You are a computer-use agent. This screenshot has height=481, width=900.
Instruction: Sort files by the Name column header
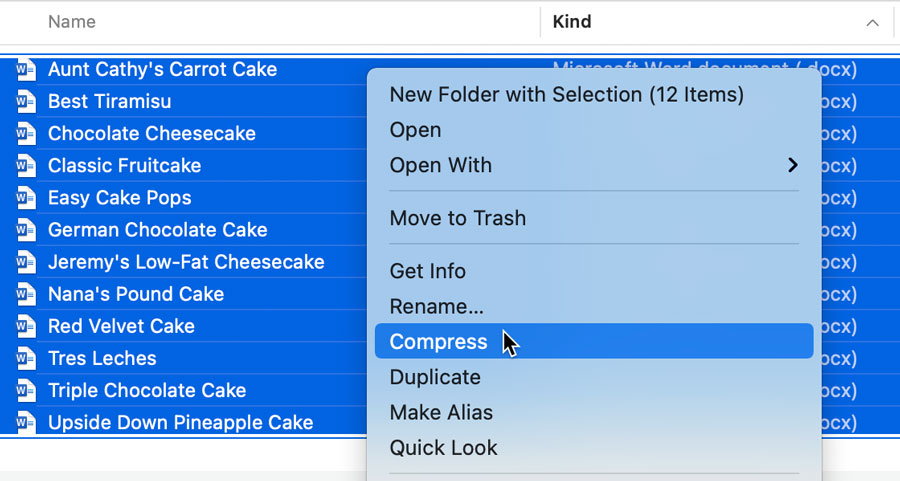72,22
